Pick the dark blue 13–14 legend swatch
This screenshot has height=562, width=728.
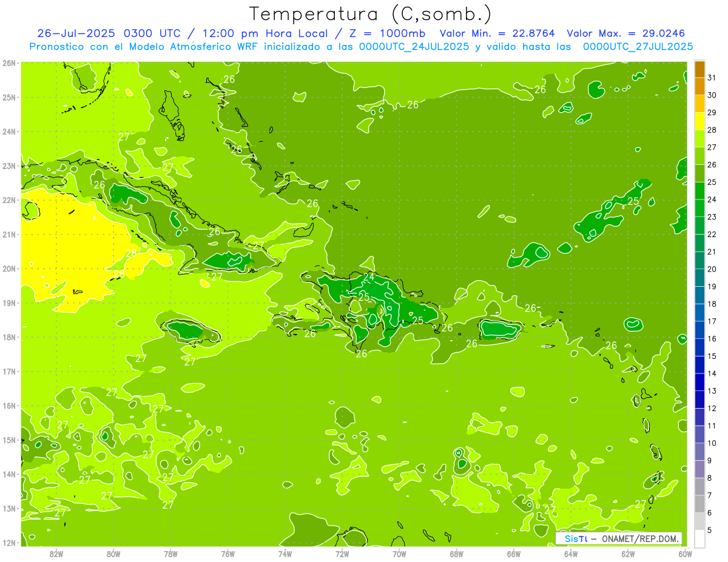[x=699, y=382]
